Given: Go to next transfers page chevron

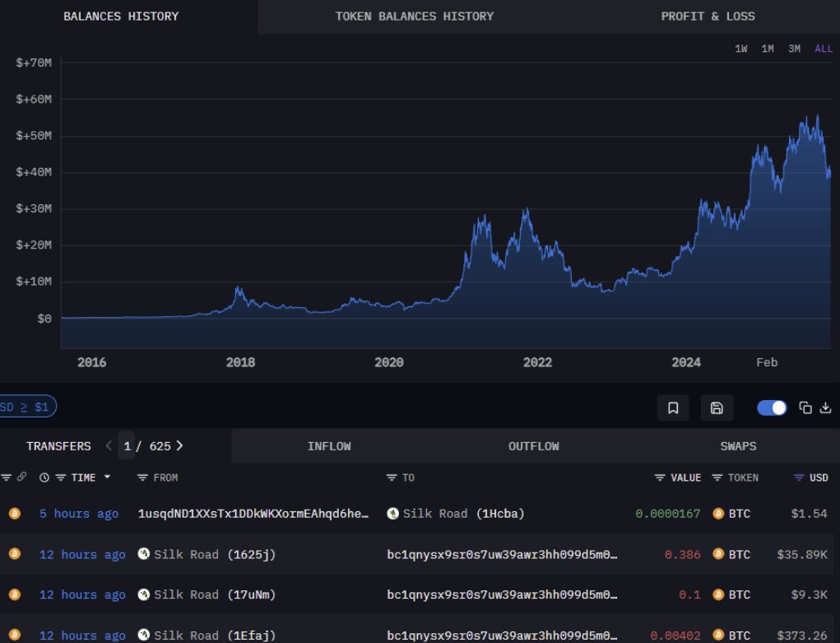Looking at the screenshot, I should [x=179, y=445].
